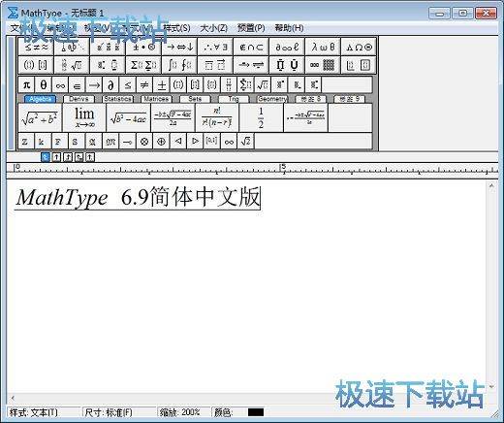Insert the → arrow from small bar
The height and width of the screenshot is (423, 504).
click(x=94, y=85)
